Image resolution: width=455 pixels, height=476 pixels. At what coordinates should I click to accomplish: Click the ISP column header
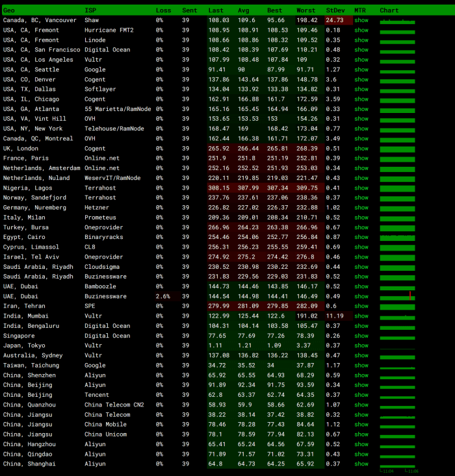[90, 10]
